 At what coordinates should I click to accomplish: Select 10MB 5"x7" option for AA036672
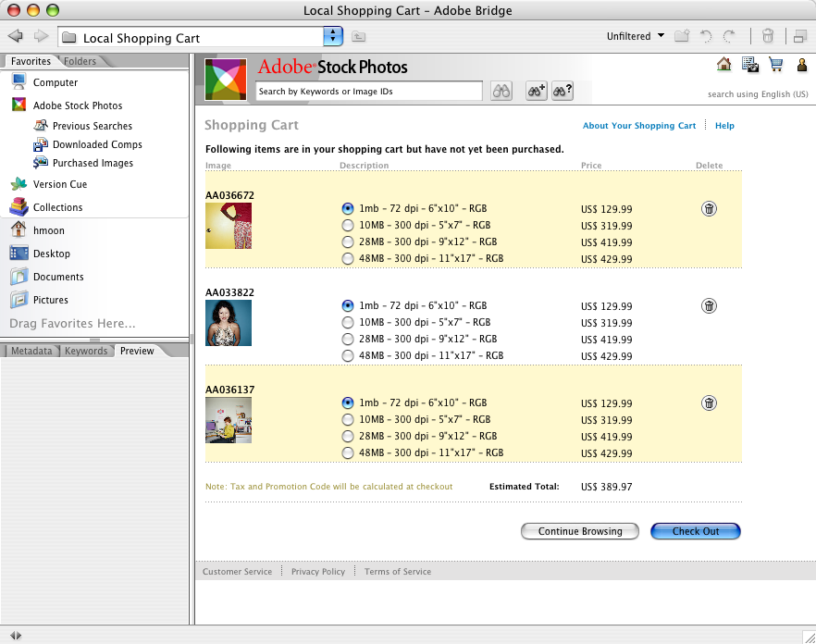(x=348, y=226)
